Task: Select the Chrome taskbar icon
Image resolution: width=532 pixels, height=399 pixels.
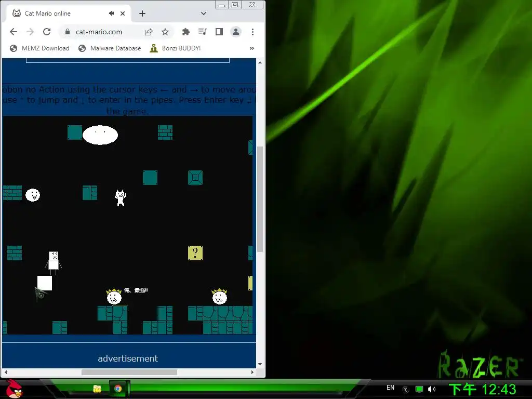Action: tap(118, 389)
